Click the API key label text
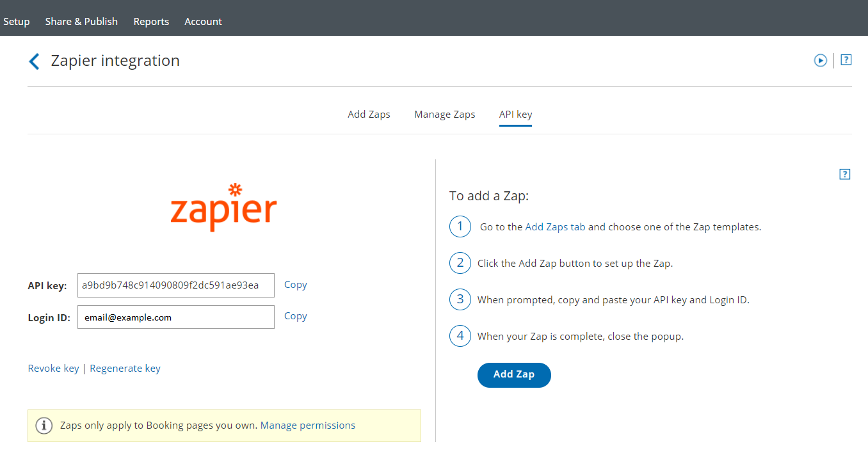 [x=47, y=286]
